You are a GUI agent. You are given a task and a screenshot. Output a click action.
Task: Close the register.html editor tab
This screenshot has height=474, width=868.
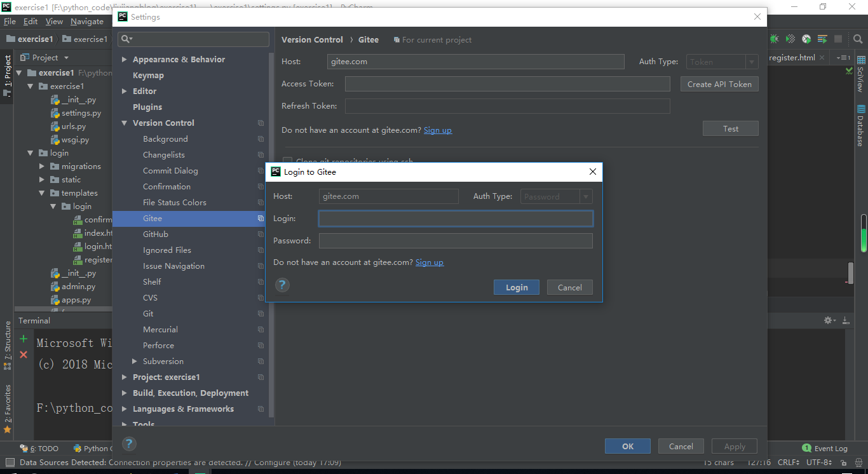822,58
